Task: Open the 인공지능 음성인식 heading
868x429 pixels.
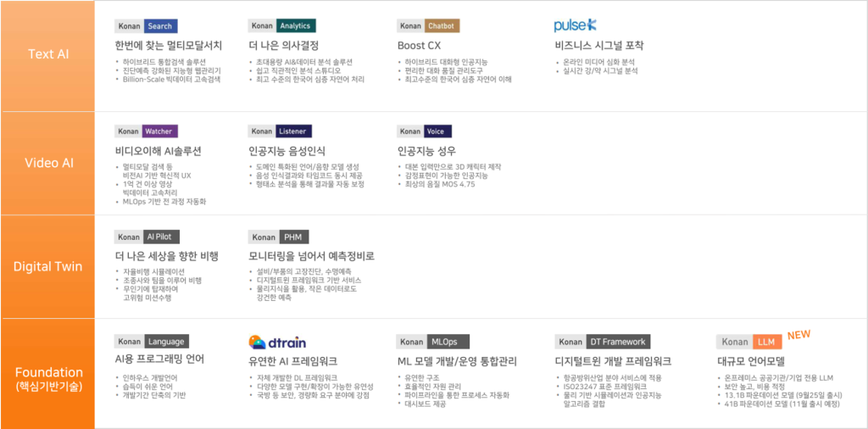Action: [287, 151]
